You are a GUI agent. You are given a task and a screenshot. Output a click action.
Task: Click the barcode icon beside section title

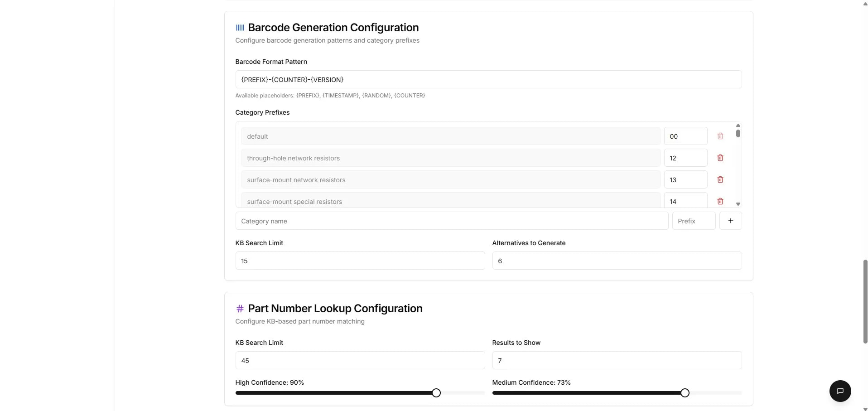[x=240, y=28]
